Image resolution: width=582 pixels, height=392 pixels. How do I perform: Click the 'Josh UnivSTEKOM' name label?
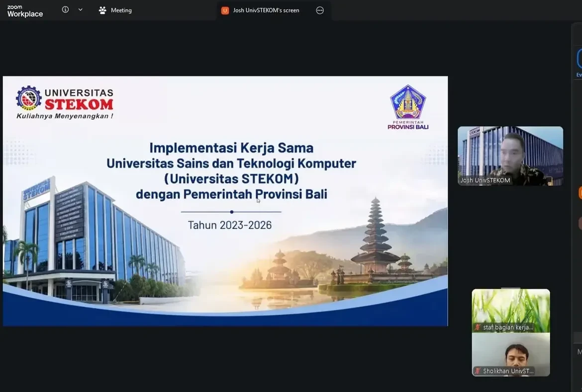(485, 180)
